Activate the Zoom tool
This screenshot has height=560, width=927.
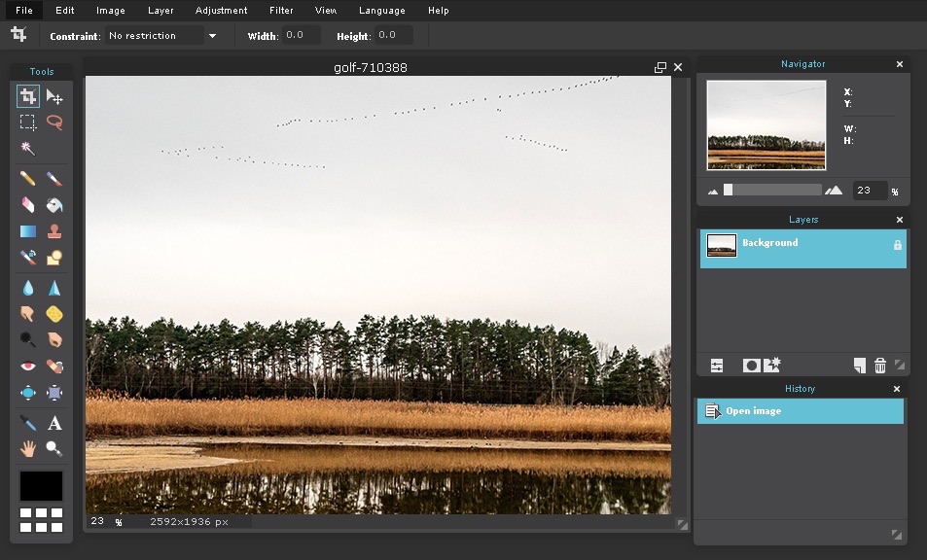pyautogui.click(x=54, y=448)
